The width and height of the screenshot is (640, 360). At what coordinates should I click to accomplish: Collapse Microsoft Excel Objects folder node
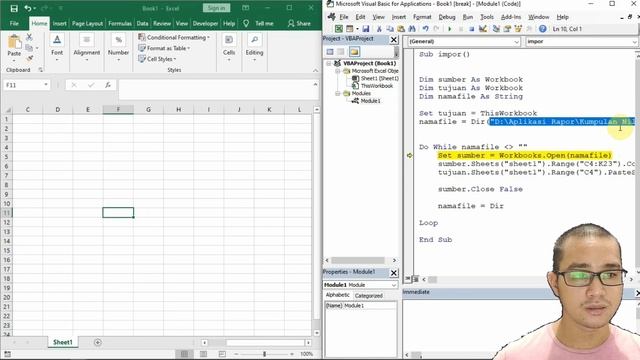338,71
